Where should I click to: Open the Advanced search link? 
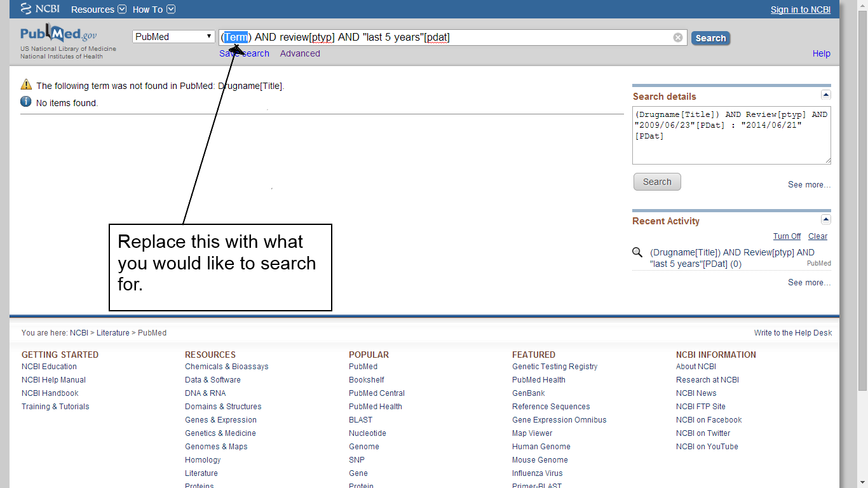300,53
